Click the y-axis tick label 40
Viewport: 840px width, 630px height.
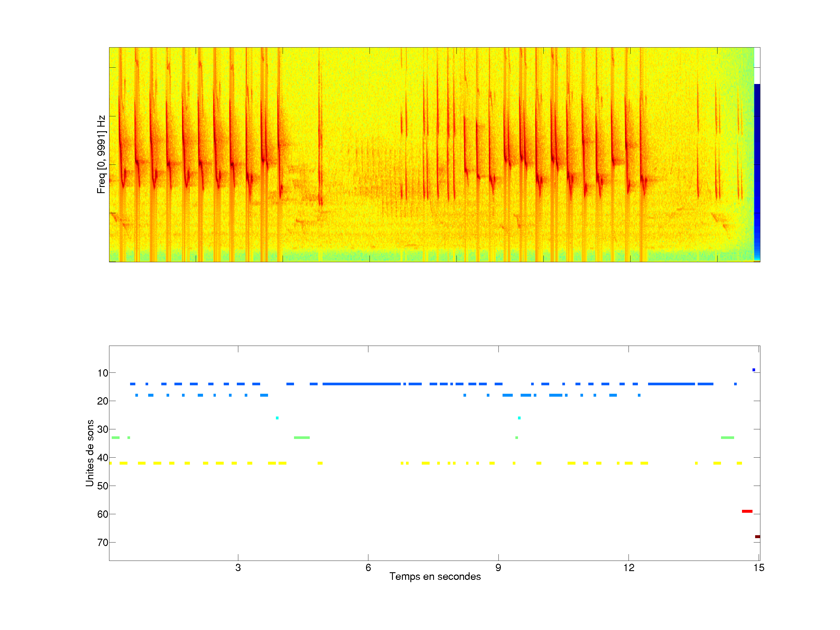click(x=103, y=458)
